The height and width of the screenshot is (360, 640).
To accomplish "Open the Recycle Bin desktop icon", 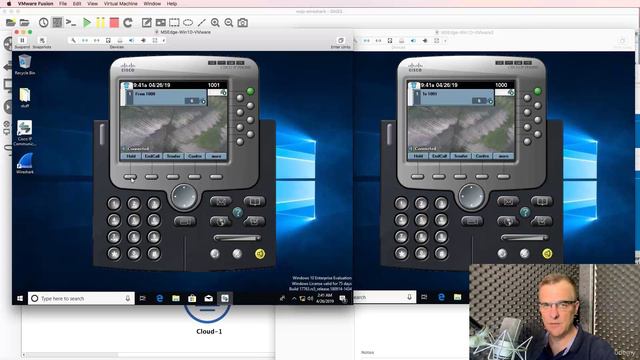I will click(25, 64).
